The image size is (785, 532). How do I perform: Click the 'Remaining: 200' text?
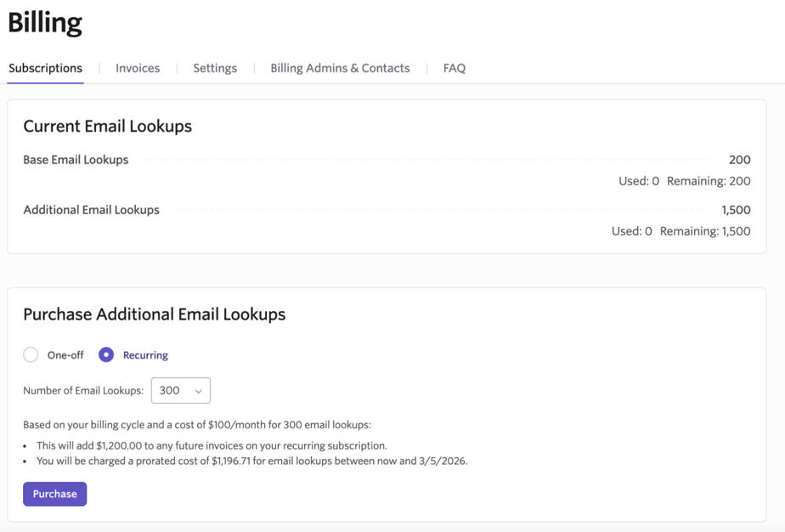(709, 181)
